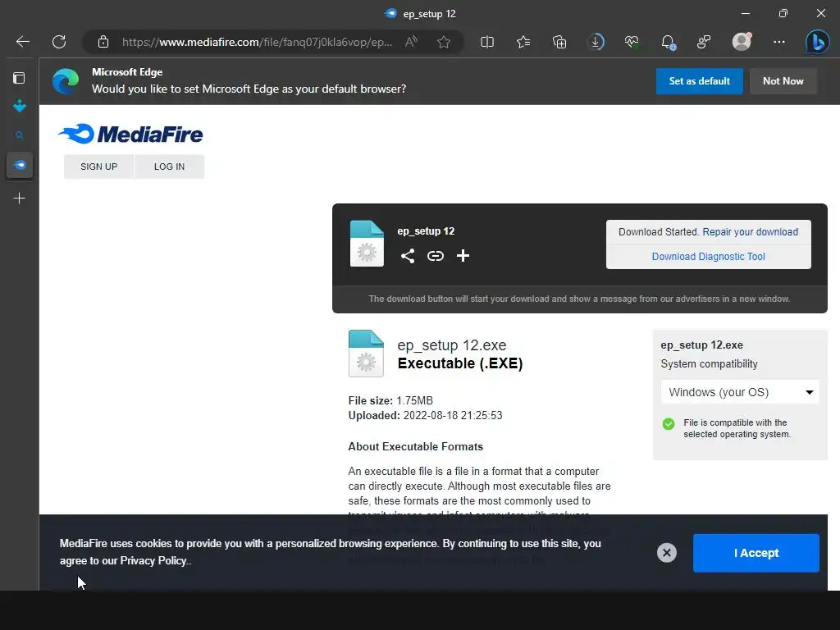The height and width of the screenshot is (630, 840).
Task: Open Browser essentials heart icon
Action: tap(632, 42)
